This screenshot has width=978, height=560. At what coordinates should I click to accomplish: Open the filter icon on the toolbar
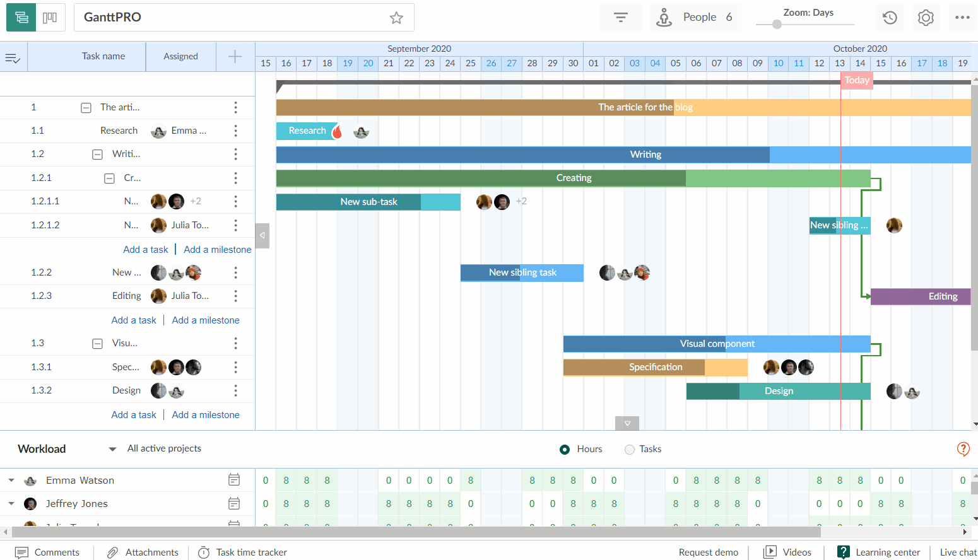620,17
